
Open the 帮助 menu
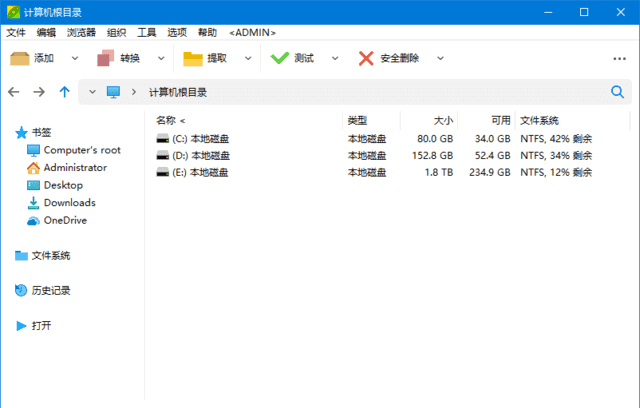pos(207,33)
